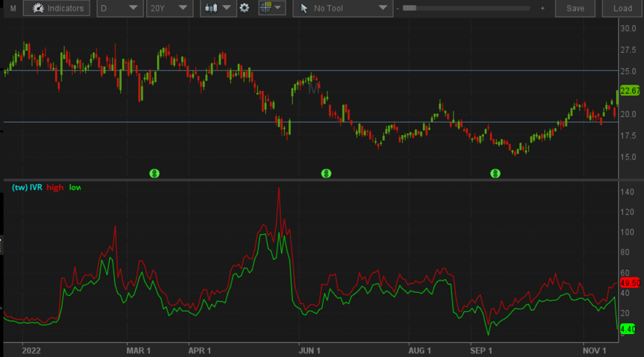Click the (tw) IVR indicator label
The image size is (644, 357).
click(27, 188)
